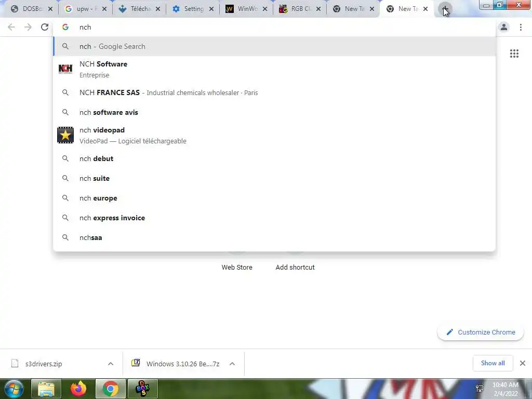532x399 pixels.
Task: Close the inactive New Tab
Action: coord(372,9)
